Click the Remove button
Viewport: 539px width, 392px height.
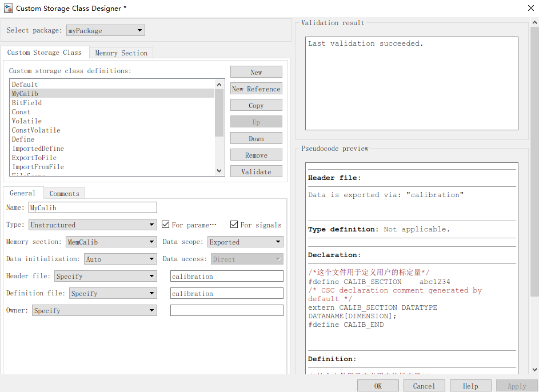pyautogui.click(x=256, y=155)
